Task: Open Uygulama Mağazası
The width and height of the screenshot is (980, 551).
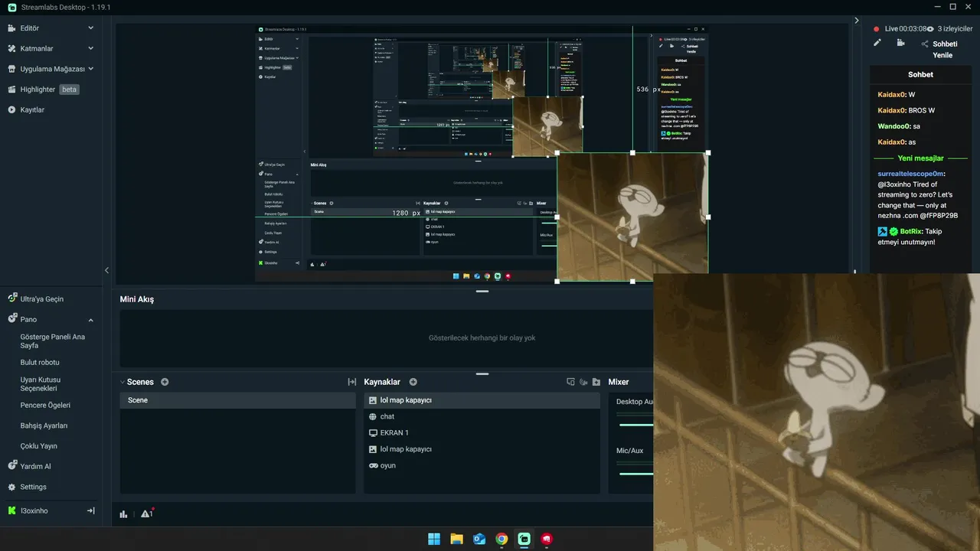Action: (52, 69)
